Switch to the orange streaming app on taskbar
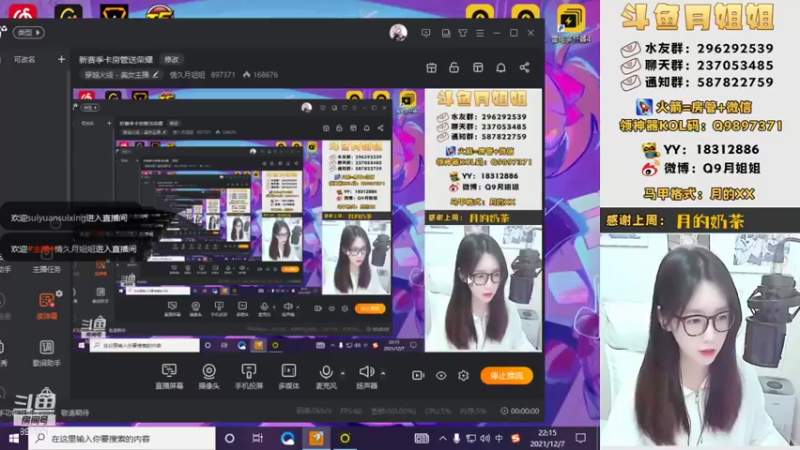 316,438
